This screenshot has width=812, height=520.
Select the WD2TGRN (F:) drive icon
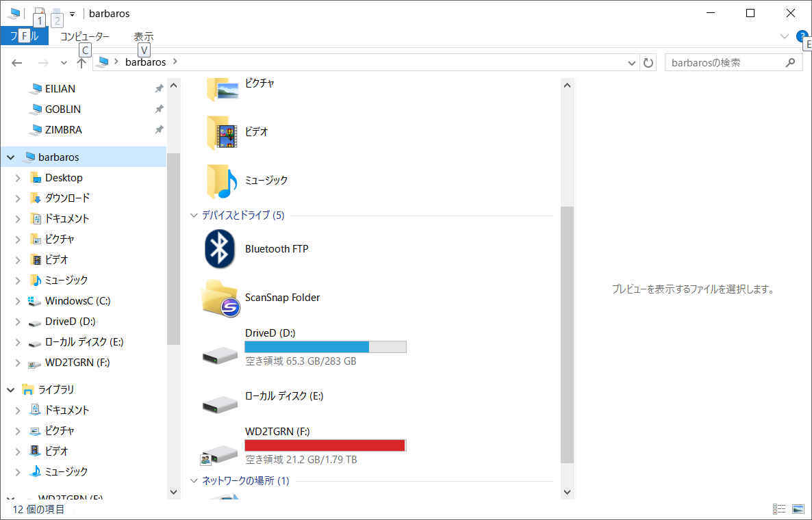[220, 454]
